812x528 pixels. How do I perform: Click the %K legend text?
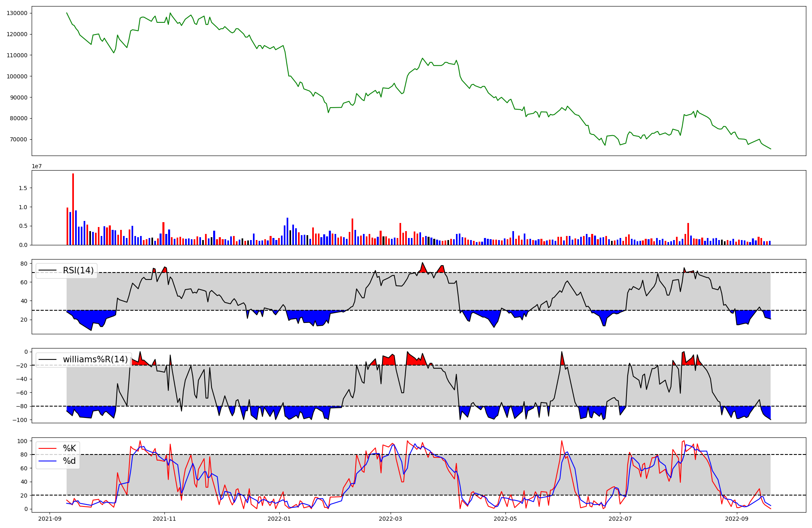coord(69,448)
